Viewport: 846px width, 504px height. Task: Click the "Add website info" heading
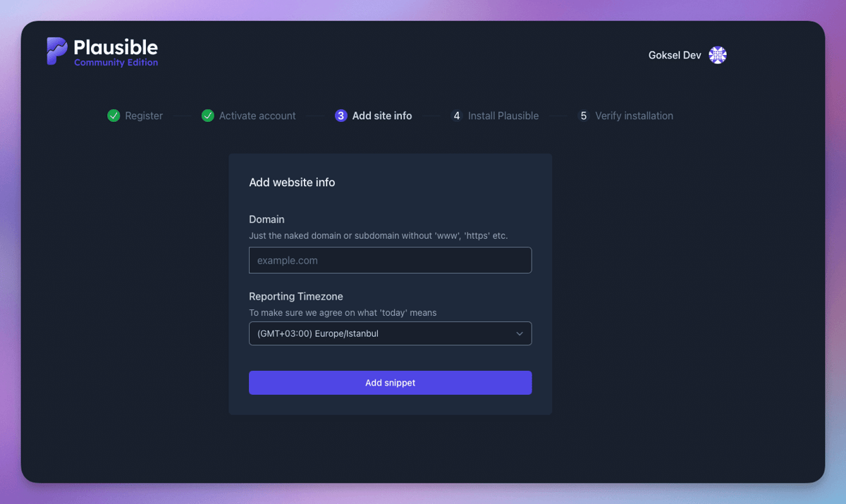coord(292,183)
